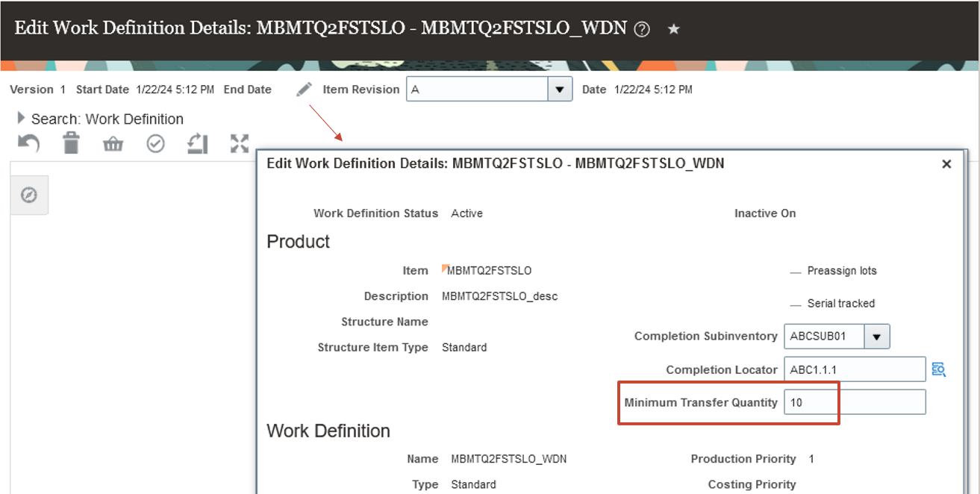
Task: Click the pencil edit icon near Item Revision
Action: point(304,88)
